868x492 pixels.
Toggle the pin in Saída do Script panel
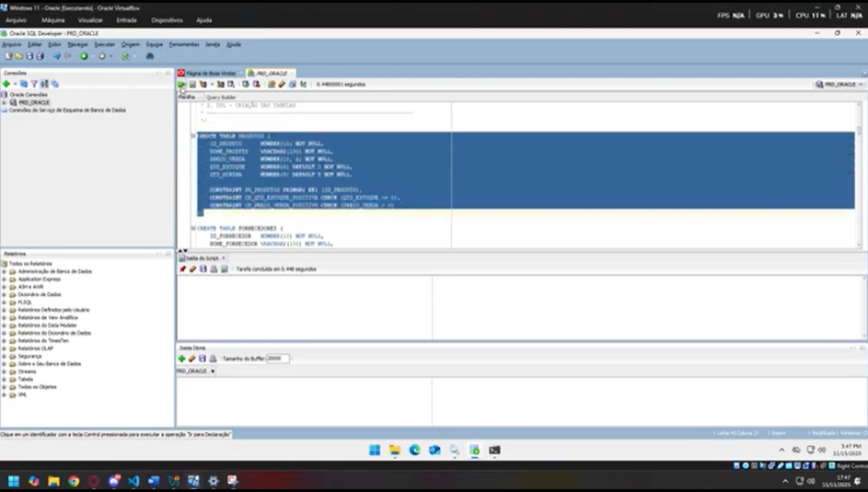click(182, 269)
